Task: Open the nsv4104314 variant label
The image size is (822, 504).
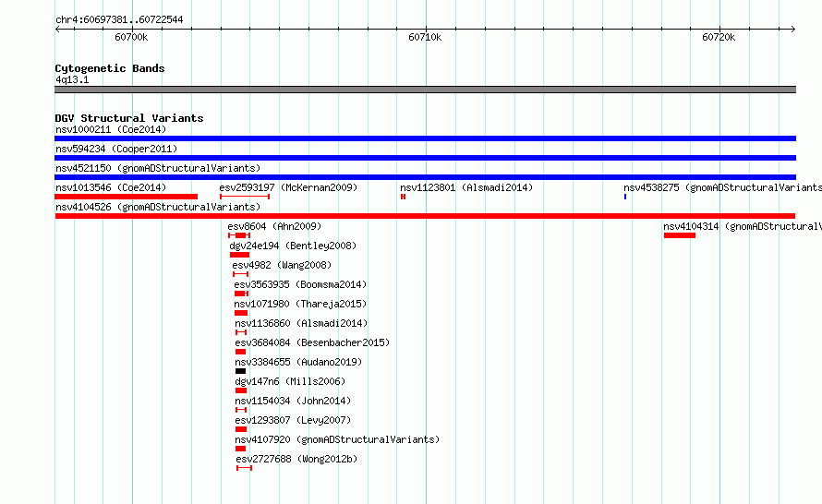Action: pyautogui.click(x=743, y=226)
